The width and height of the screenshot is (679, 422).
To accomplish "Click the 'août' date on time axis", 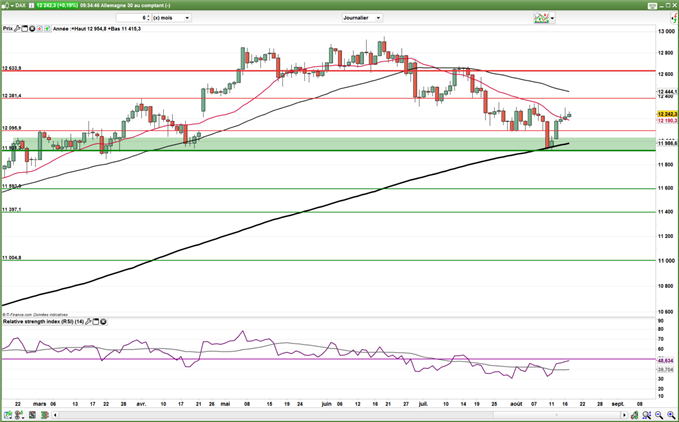I will [x=516, y=404].
